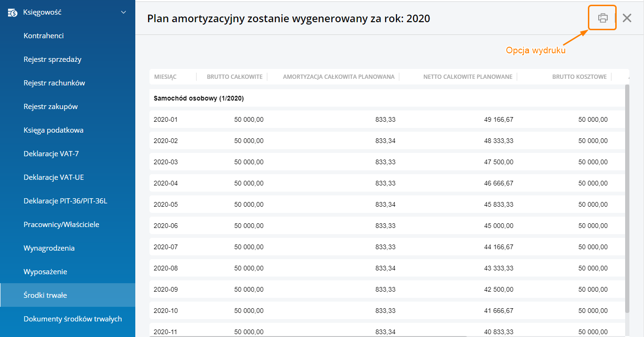Open Rejestr sprzedaży menu item
This screenshot has height=337, width=644.
pyautogui.click(x=52, y=59)
